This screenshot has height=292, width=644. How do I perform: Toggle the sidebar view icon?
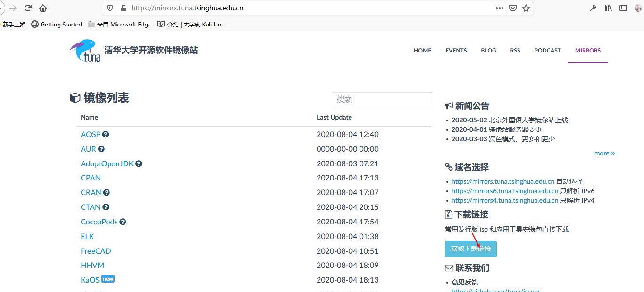click(x=623, y=8)
